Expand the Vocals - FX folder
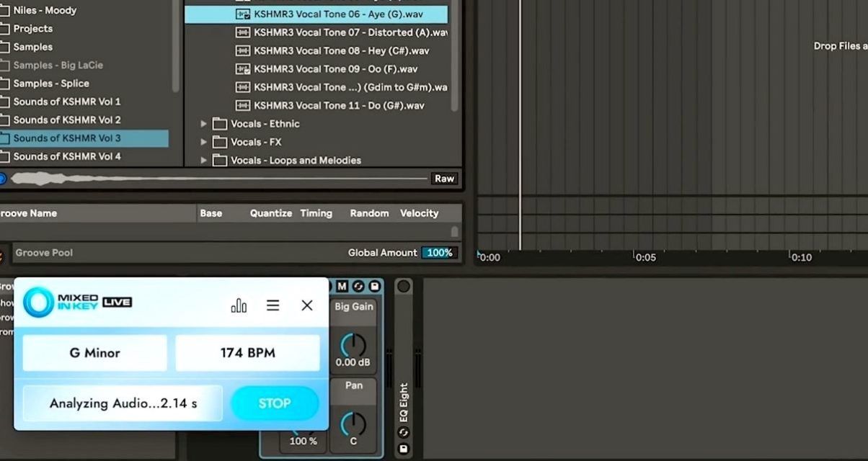Viewport: 868px width, 461px height. (204, 141)
